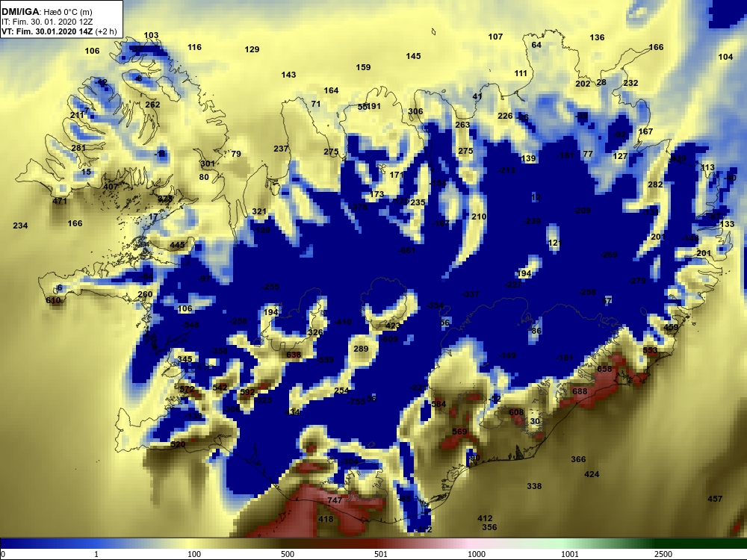Select the 553 height value

[x=651, y=350]
